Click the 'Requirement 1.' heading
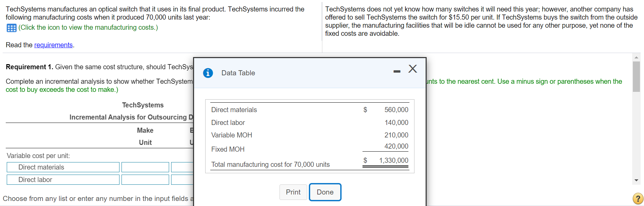 pos(29,67)
